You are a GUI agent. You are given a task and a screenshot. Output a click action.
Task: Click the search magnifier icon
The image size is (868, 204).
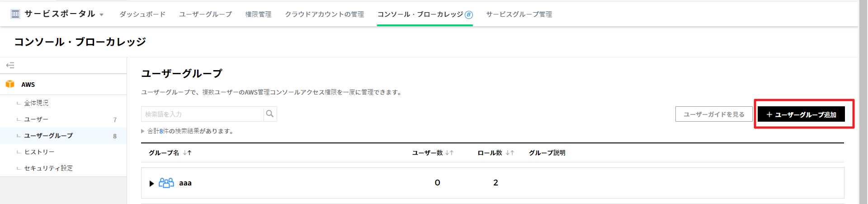point(270,114)
